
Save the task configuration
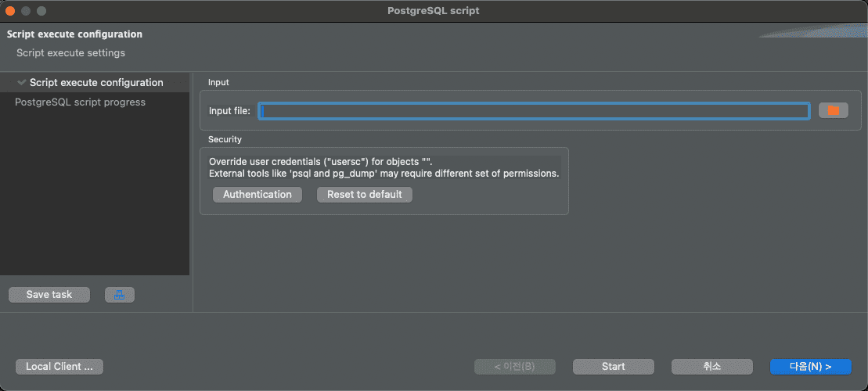[x=49, y=295]
